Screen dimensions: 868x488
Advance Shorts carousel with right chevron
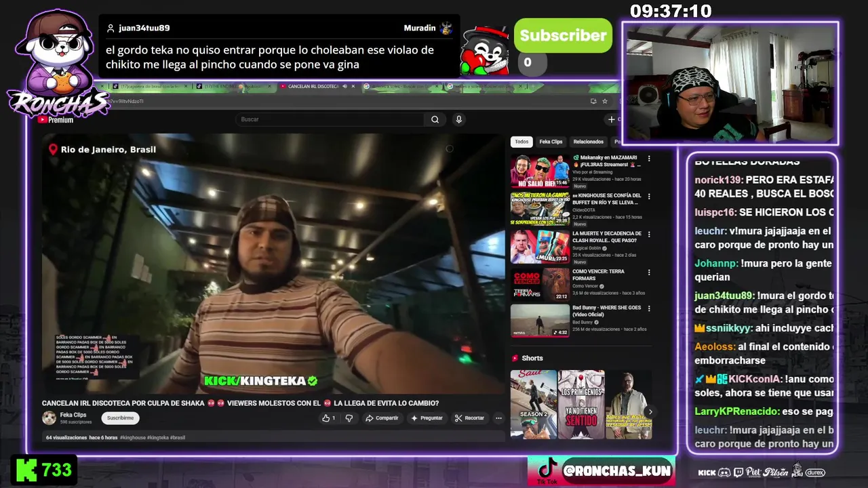point(650,411)
